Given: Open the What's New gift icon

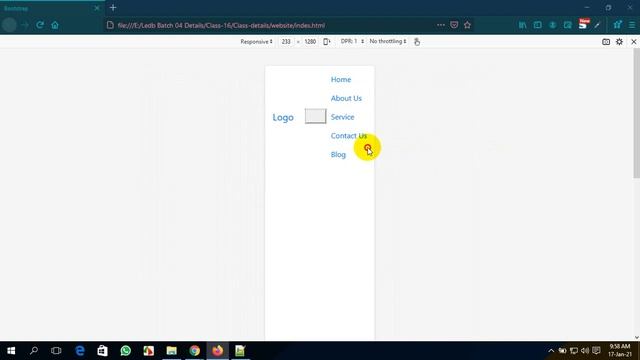Looking at the screenshot, I should tap(617, 25).
